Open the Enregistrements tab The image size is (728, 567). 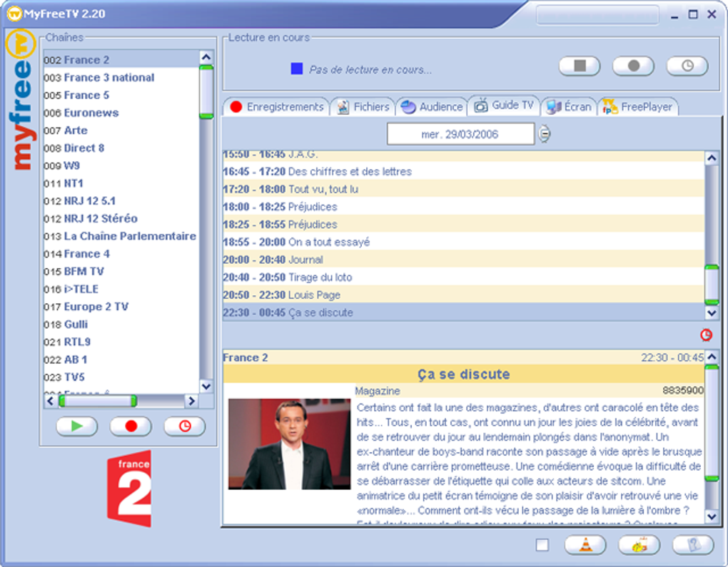[x=277, y=107]
